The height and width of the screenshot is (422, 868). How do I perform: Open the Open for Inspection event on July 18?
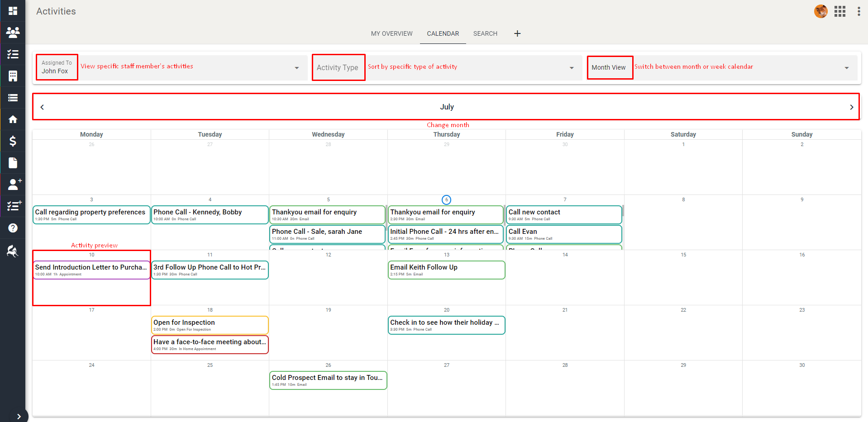210,325
